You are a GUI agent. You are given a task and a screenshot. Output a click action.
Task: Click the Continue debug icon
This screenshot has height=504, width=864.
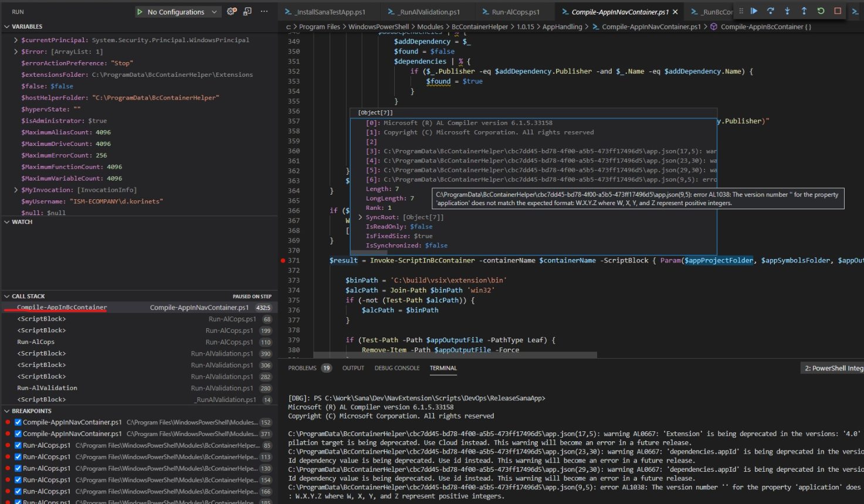coord(754,11)
